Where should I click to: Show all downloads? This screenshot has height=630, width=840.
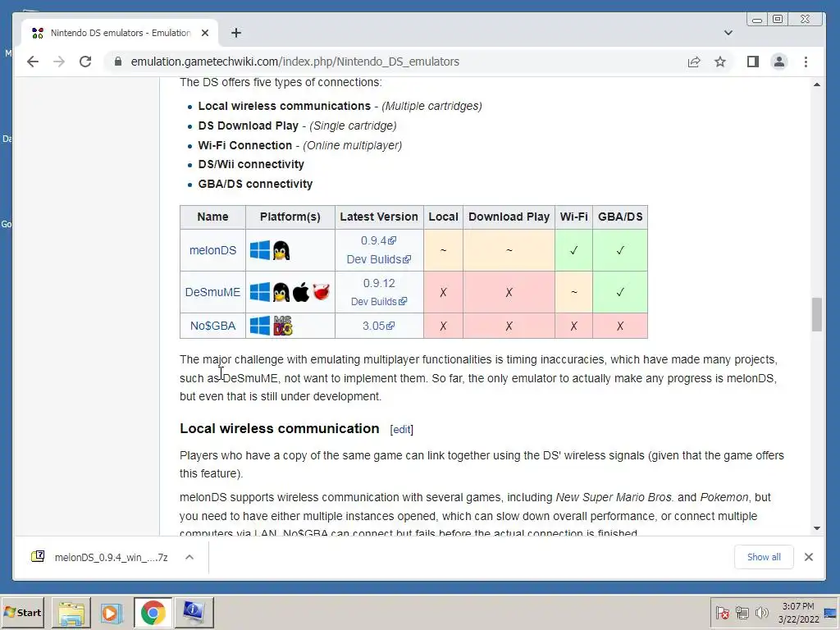(764, 557)
